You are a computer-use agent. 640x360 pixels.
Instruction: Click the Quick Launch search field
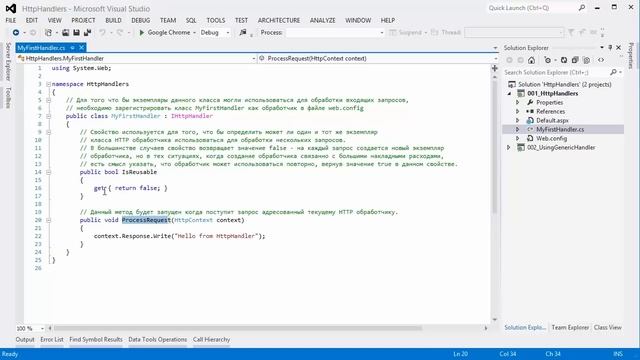pyautogui.click(x=531, y=8)
